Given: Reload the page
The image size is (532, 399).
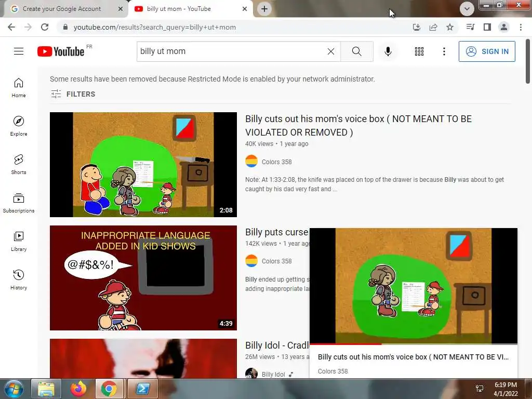Looking at the screenshot, I should 45,27.
